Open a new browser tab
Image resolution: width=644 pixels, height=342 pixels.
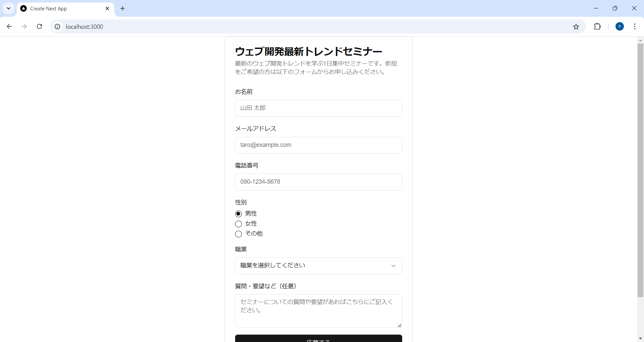click(x=123, y=8)
